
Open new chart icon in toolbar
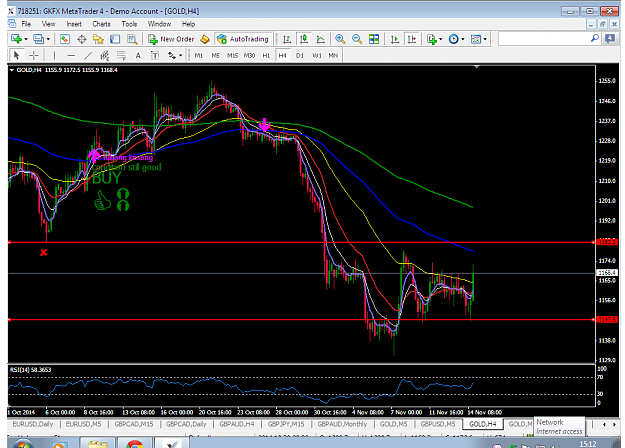tap(16, 39)
